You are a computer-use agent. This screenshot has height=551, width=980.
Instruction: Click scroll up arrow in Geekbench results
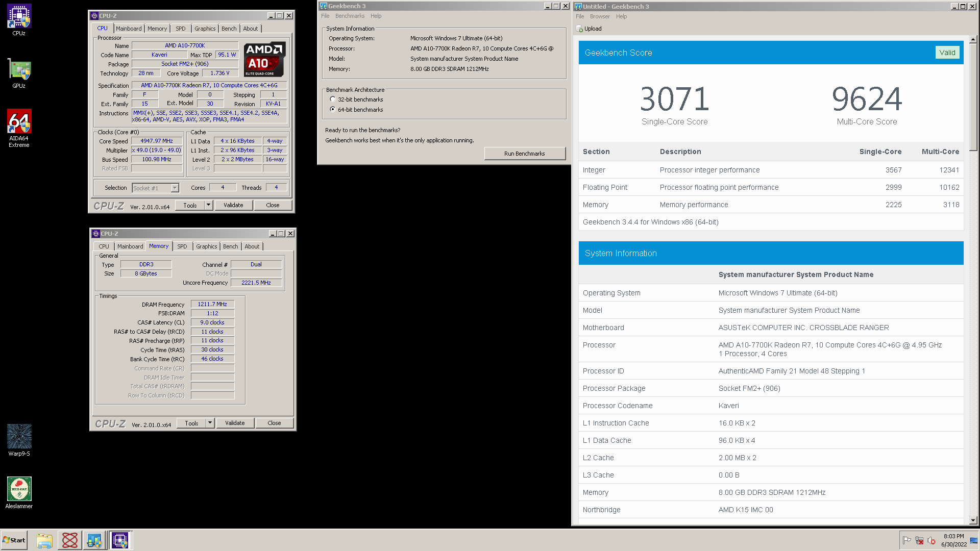tap(973, 39)
